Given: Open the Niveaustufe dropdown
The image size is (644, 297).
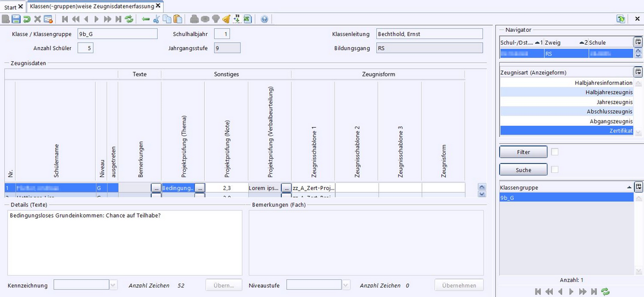Looking at the screenshot, I should pos(346,285).
